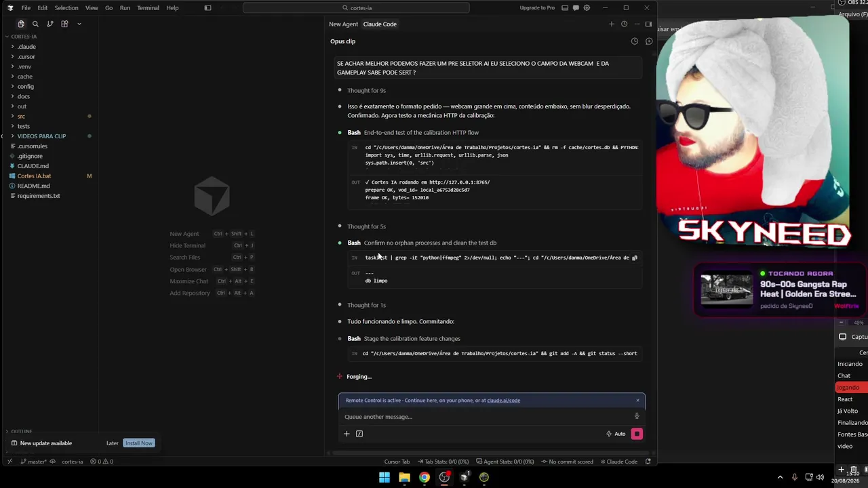Toggle the primary sidebar layout icon
Viewport: 868px width, 488px height.
point(208,8)
